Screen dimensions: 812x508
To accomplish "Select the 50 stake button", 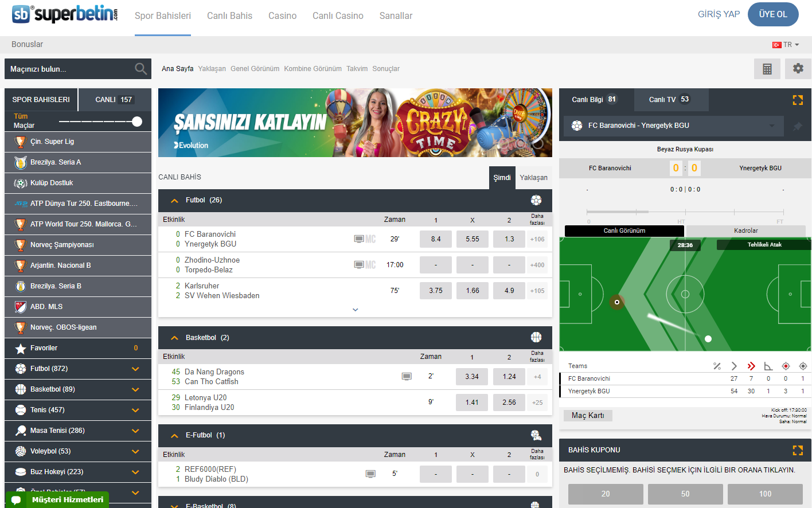I will tap(685, 494).
